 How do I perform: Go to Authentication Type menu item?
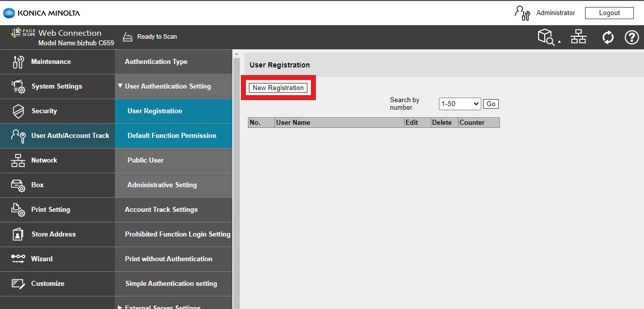pos(156,62)
